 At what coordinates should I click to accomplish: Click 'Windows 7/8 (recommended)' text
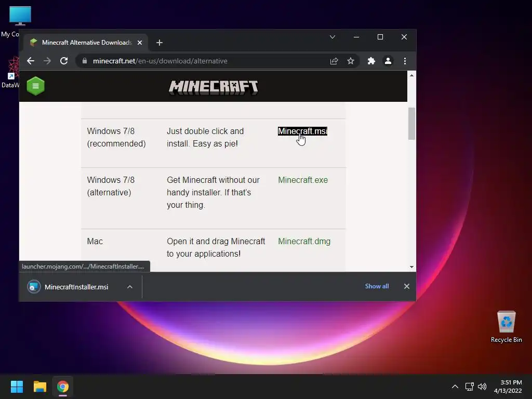pyautogui.click(x=116, y=137)
